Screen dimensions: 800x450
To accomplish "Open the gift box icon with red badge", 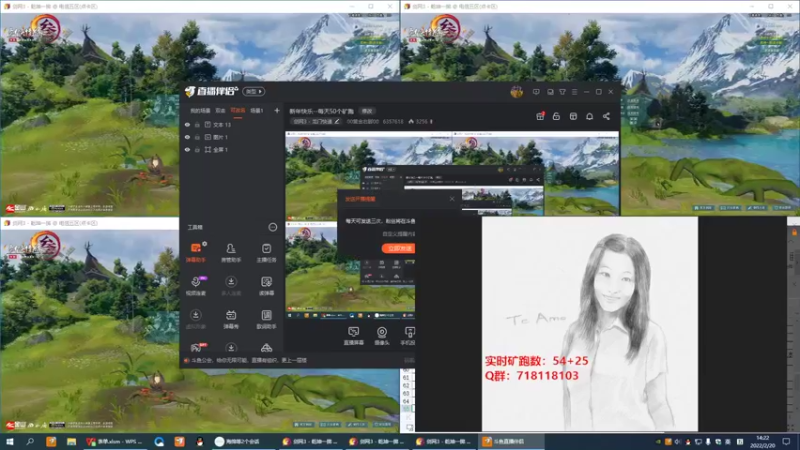I will 540,116.
